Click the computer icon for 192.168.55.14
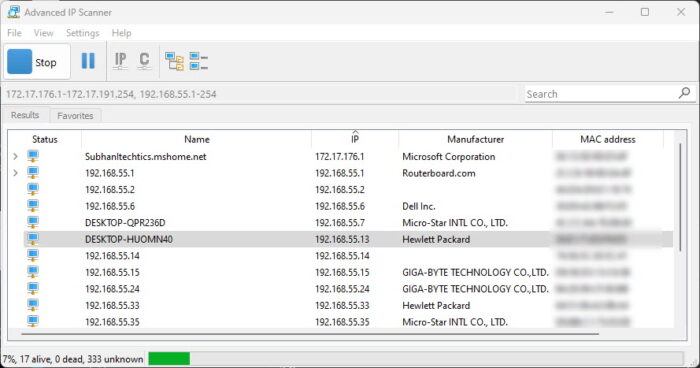Viewport: 700px width, 368px height. point(33,255)
